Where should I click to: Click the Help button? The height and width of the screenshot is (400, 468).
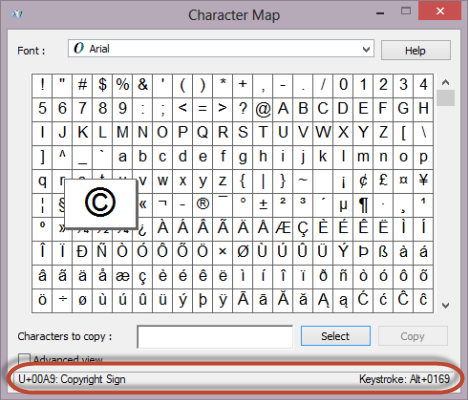(x=415, y=51)
